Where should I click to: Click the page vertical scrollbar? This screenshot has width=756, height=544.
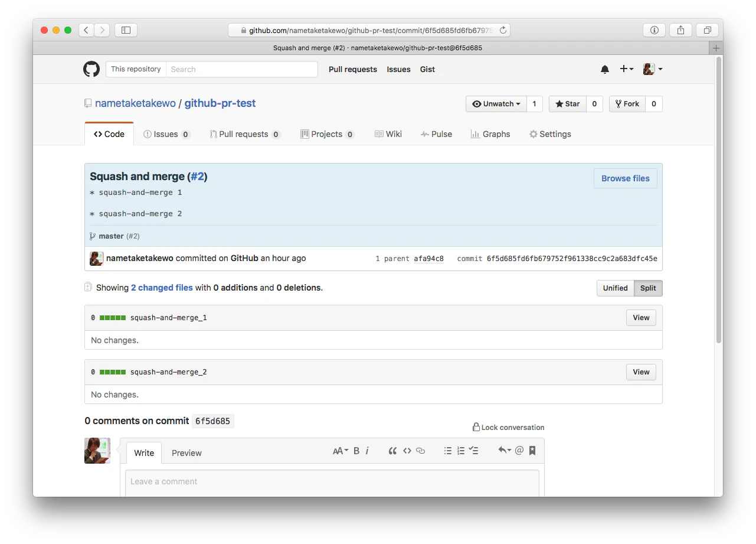pos(718,200)
